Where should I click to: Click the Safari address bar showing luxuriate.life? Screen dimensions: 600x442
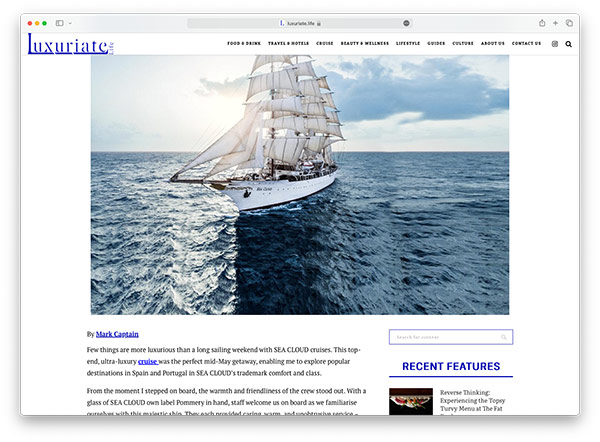tap(300, 22)
